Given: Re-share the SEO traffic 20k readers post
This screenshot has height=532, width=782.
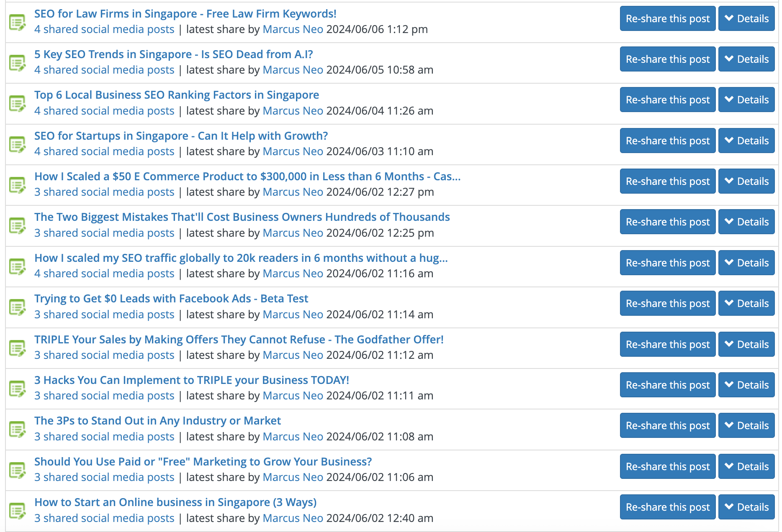Looking at the screenshot, I should point(667,263).
